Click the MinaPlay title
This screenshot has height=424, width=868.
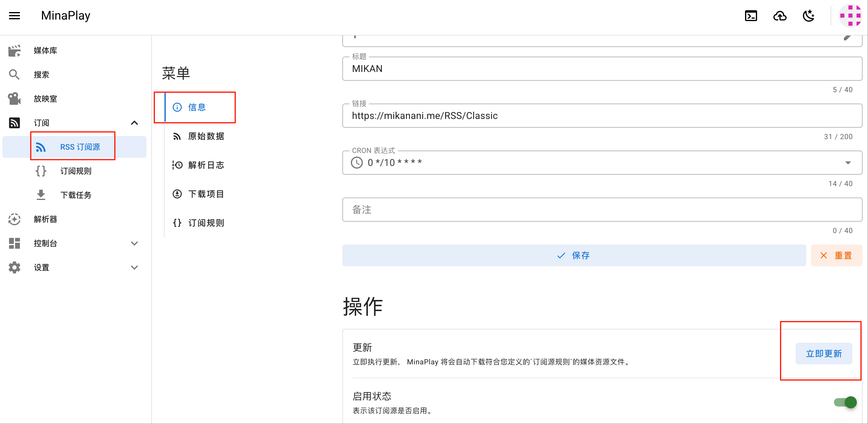tap(66, 15)
